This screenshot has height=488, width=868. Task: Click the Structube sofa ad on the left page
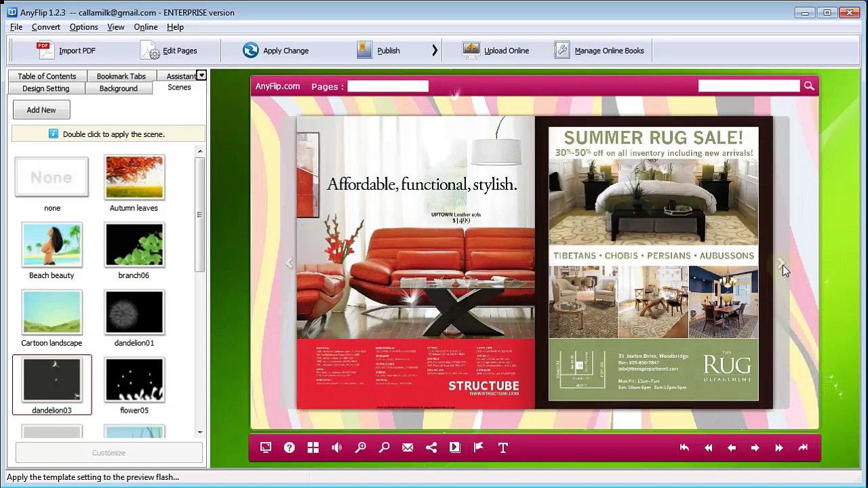(x=416, y=263)
